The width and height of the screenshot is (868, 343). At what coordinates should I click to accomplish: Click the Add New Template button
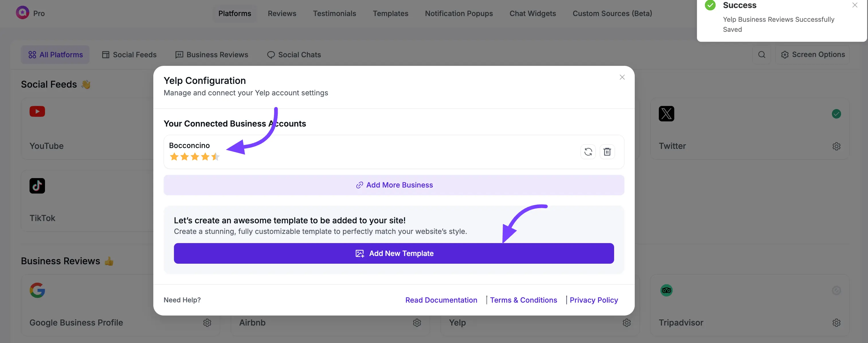(x=393, y=253)
